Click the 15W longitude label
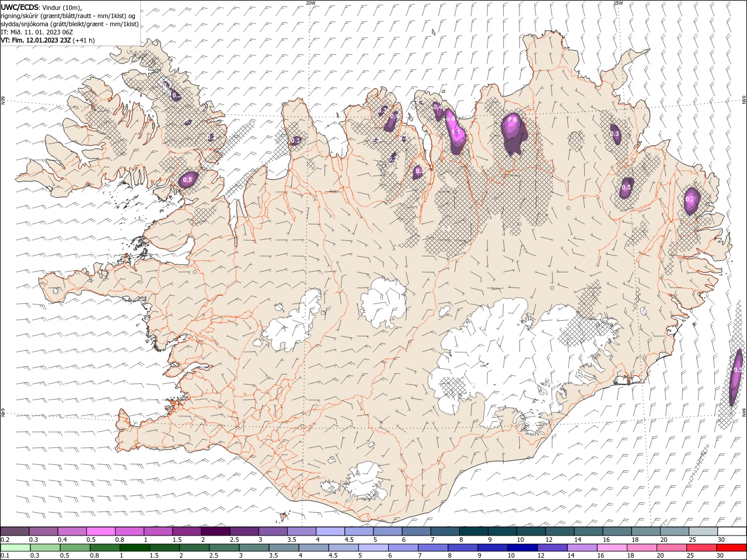The width and height of the screenshot is (747, 560). 618,3
